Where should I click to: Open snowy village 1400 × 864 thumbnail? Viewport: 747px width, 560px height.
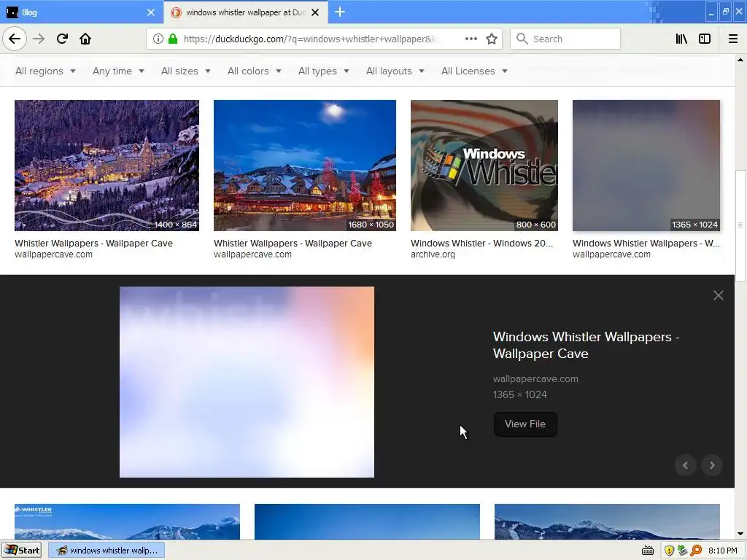pyautogui.click(x=107, y=166)
